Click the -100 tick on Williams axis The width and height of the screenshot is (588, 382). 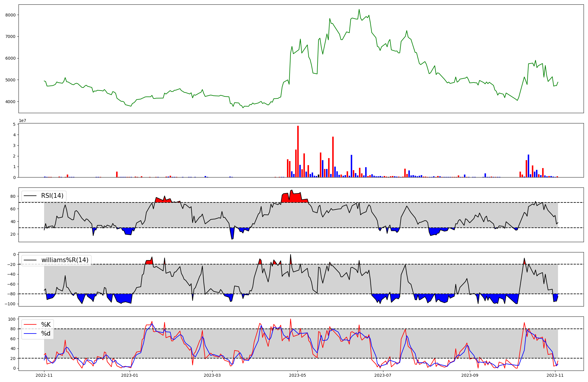(x=10, y=304)
